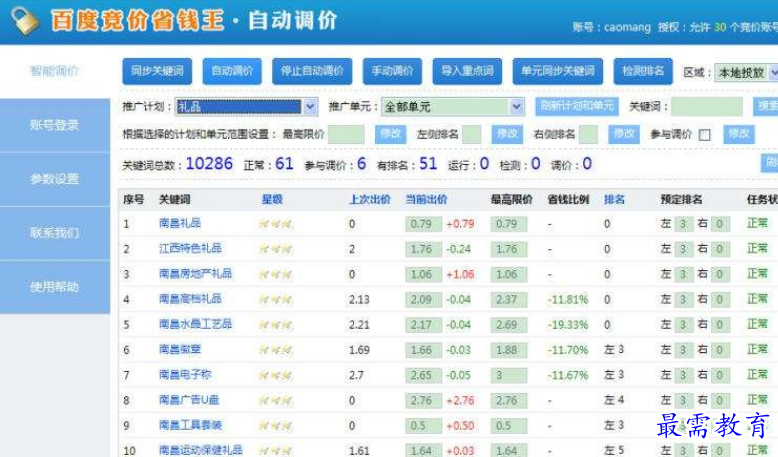
Task: Open the 区域 本地投放 dropdown
Action: (746, 73)
